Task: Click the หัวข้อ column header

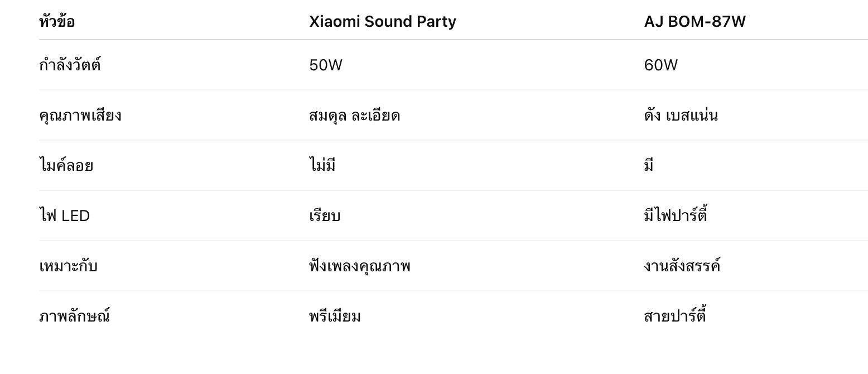Action: coord(57,22)
